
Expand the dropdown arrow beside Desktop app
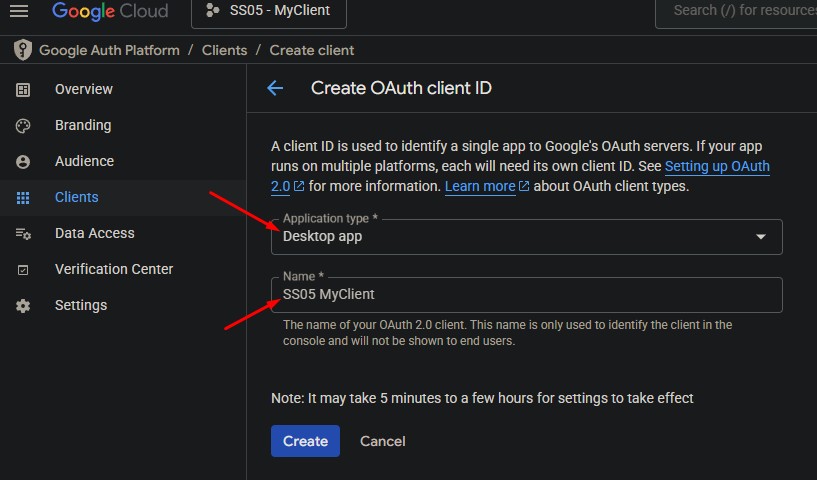coord(761,237)
